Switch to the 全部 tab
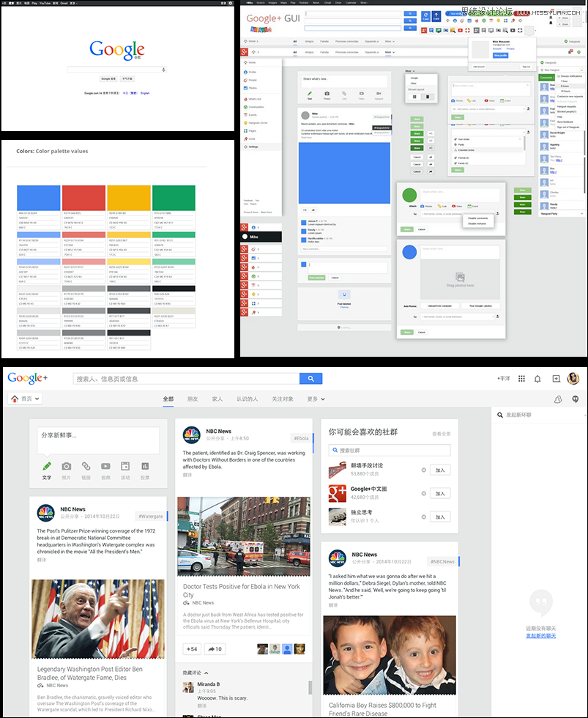 (x=168, y=399)
